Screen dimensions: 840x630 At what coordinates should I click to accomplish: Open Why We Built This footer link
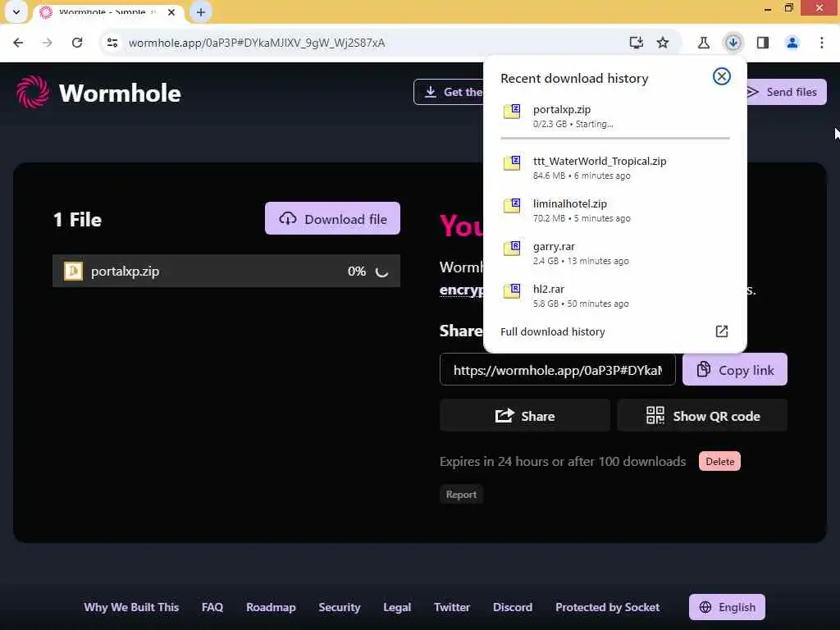[131, 607]
